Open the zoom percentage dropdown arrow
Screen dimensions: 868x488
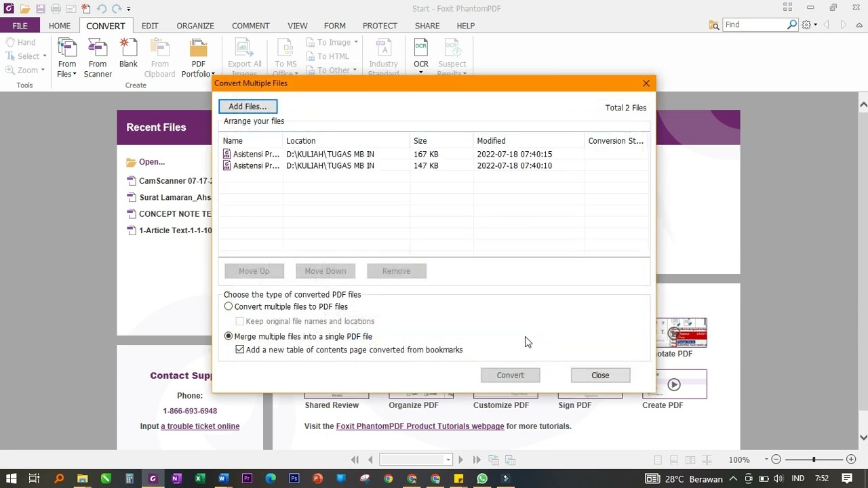[766, 460]
